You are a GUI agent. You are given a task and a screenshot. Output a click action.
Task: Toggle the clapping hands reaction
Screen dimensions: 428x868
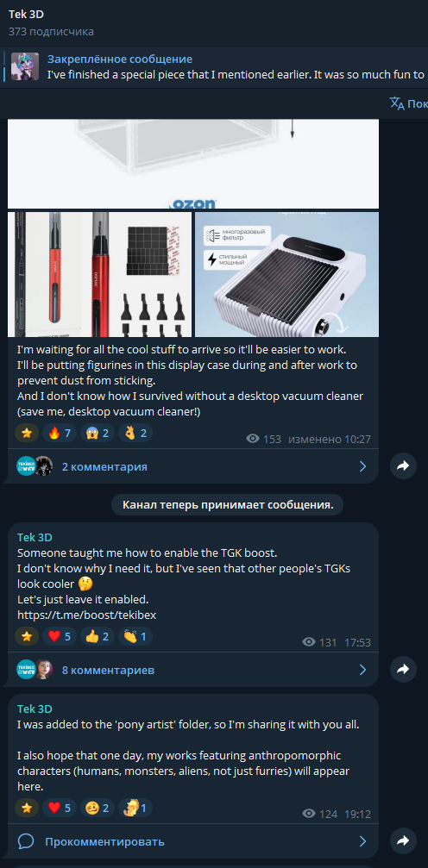[135, 637]
